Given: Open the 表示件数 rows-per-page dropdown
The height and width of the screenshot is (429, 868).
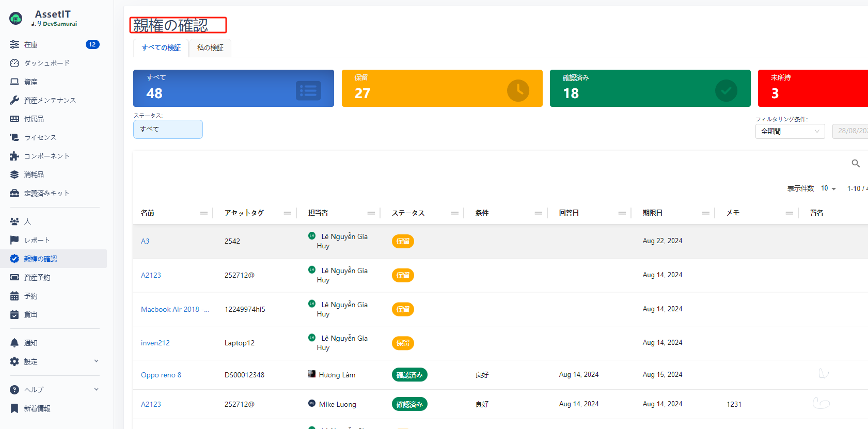Looking at the screenshot, I should tap(828, 188).
